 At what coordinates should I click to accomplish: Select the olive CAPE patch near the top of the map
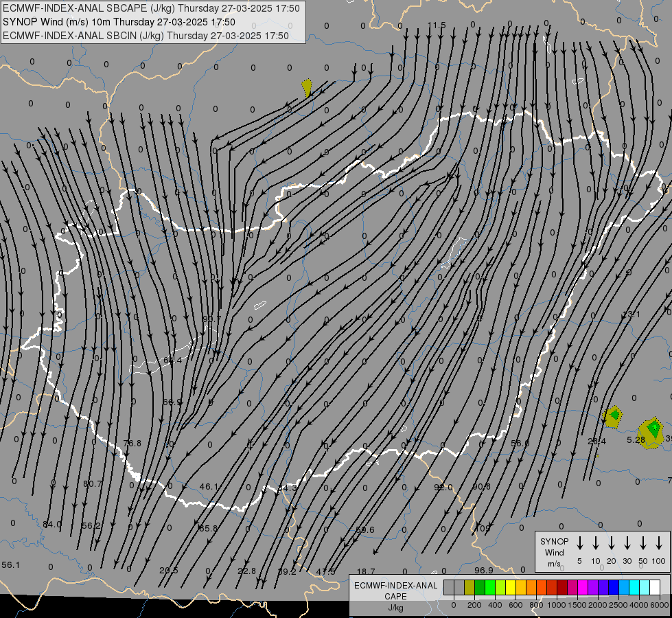point(307,87)
